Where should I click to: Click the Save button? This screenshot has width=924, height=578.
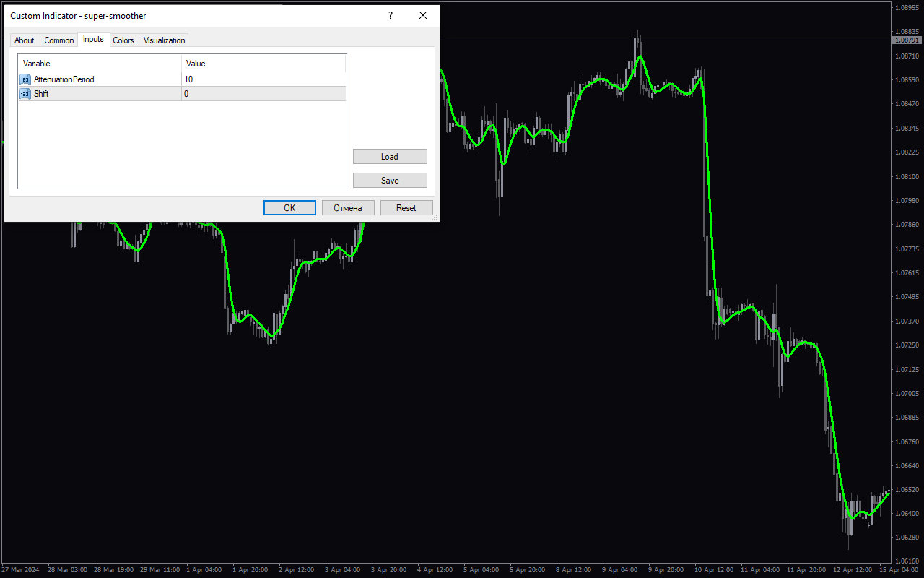[x=390, y=181]
